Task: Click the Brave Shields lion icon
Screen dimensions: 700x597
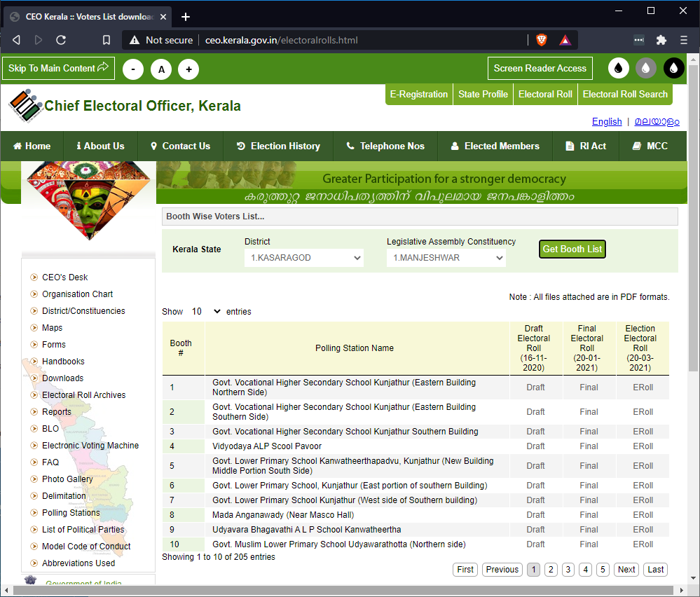Action: point(542,40)
